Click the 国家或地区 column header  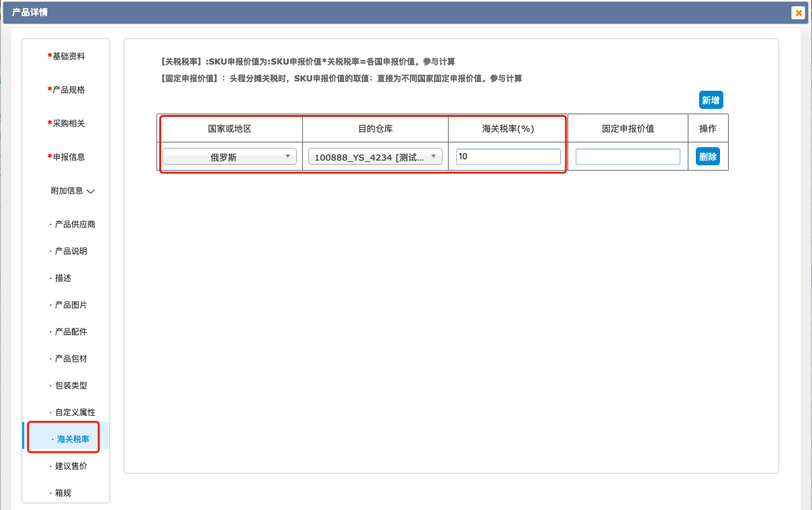230,128
